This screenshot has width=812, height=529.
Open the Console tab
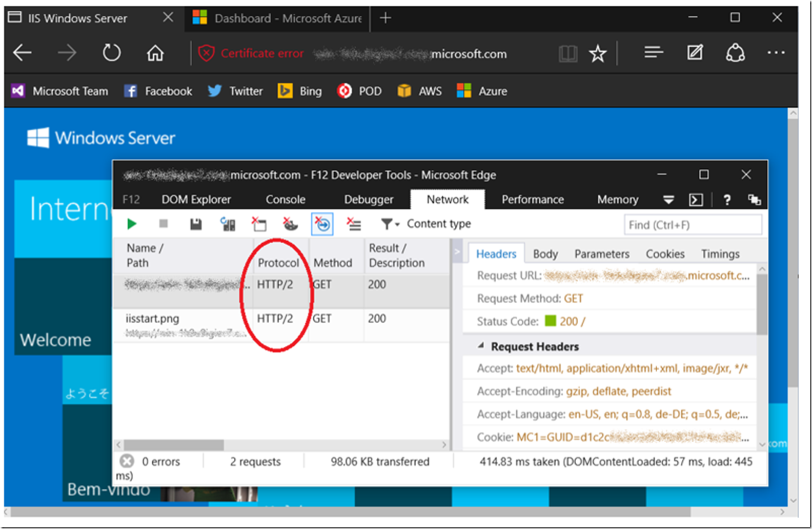pos(286,200)
